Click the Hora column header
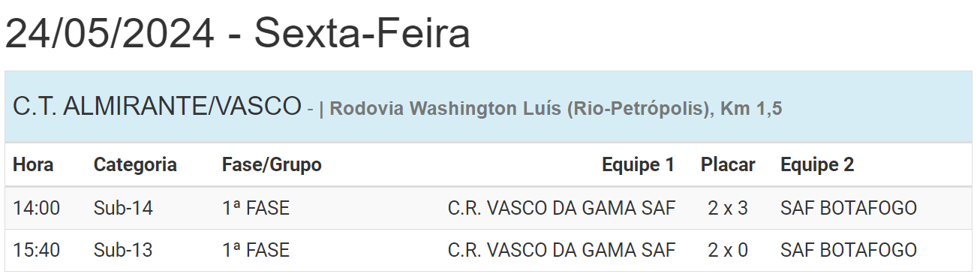980x277 pixels. click(33, 164)
